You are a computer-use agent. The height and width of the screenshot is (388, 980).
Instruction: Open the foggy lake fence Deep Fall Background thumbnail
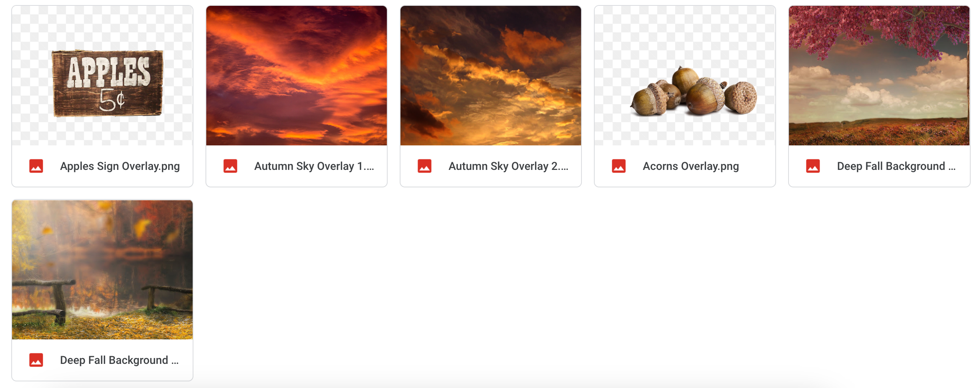tap(102, 270)
